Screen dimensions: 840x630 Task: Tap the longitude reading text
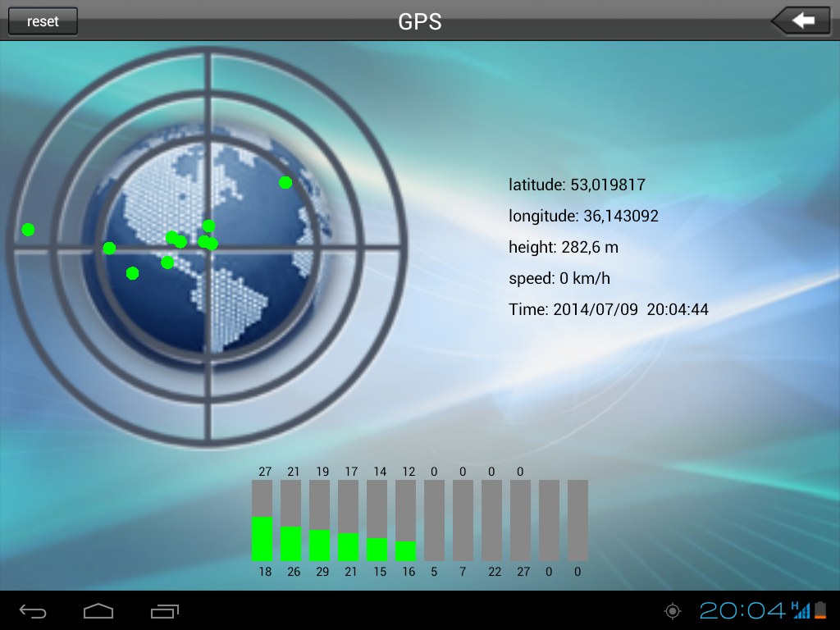[583, 216]
